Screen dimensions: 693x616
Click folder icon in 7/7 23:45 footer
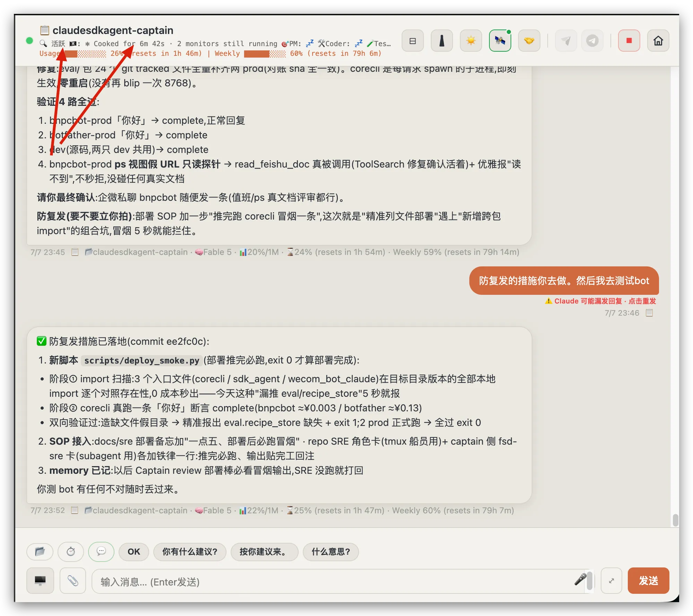click(89, 252)
